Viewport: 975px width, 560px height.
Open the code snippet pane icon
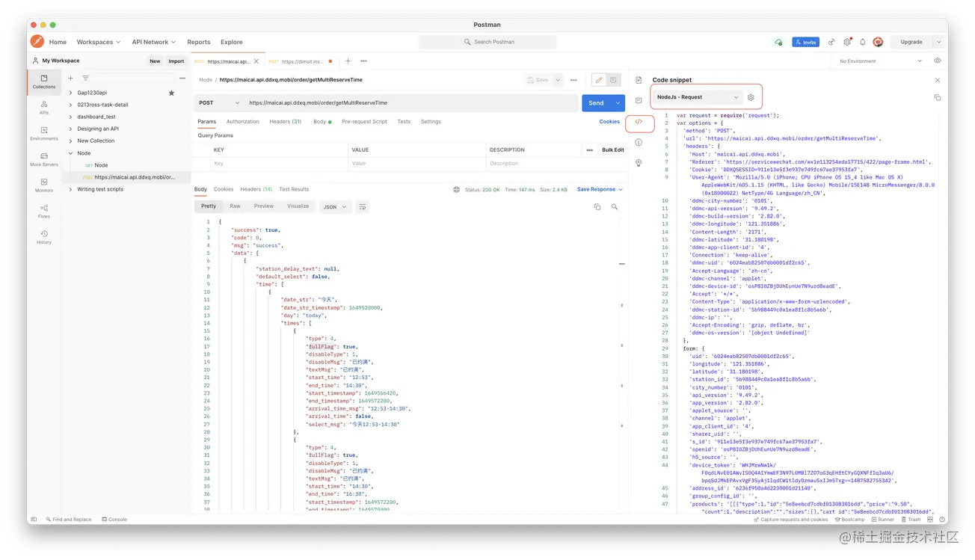pos(639,121)
